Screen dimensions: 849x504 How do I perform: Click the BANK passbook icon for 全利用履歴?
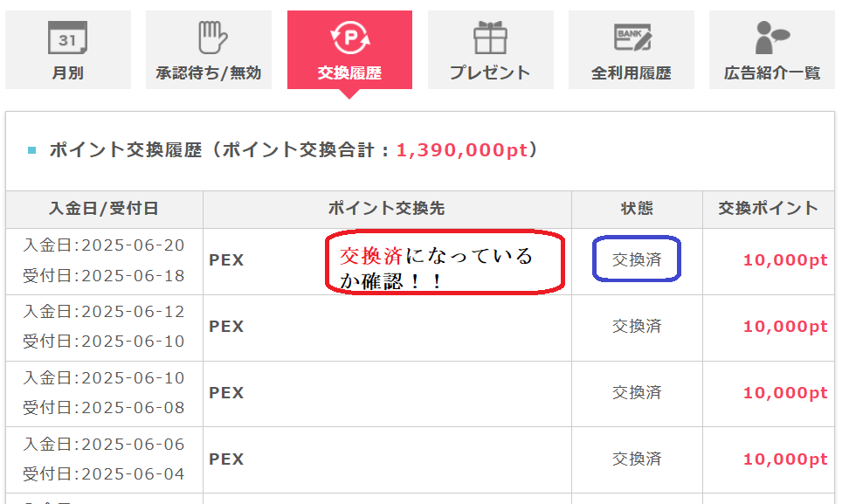(x=632, y=38)
